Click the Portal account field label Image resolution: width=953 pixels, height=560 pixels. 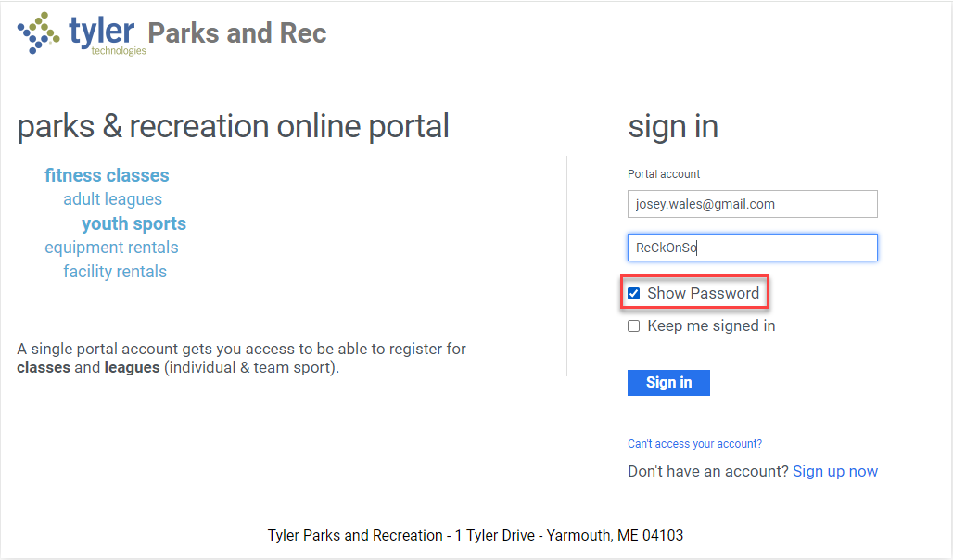pos(664,174)
